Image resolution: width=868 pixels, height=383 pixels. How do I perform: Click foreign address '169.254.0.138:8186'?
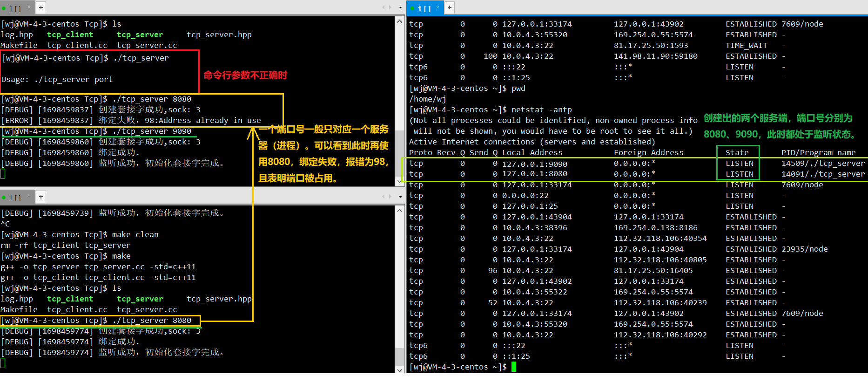pyautogui.click(x=655, y=228)
